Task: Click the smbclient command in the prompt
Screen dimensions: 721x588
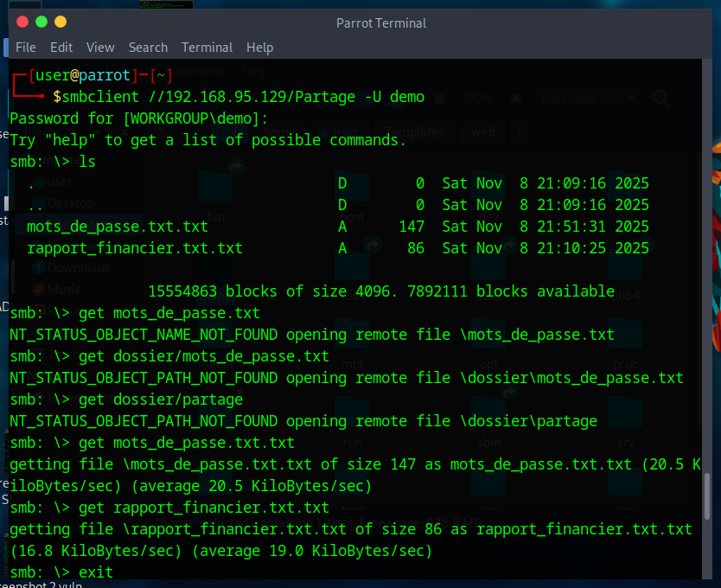Action: pyautogui.click(x=100, y=97)
